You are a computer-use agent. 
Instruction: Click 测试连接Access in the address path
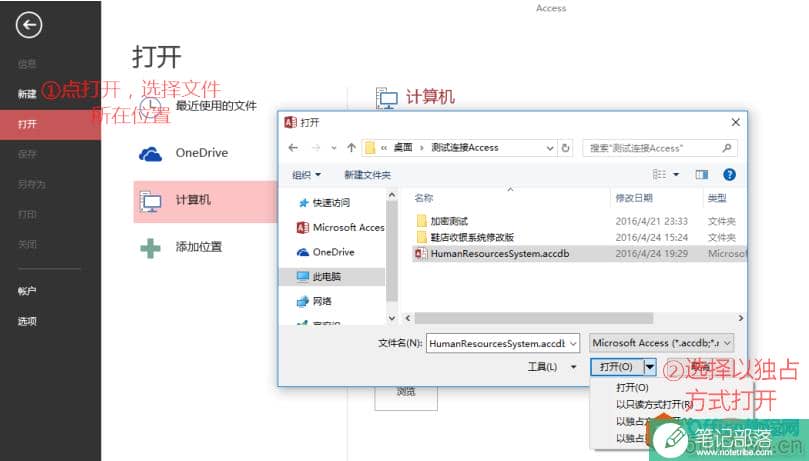pyautogui.click(x=465, y=148)
